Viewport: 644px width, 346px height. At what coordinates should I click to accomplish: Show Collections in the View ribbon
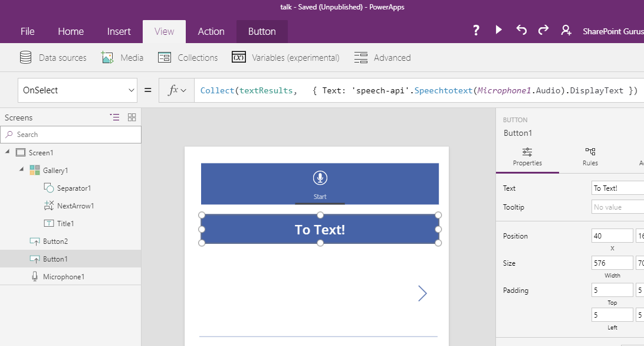188,58
